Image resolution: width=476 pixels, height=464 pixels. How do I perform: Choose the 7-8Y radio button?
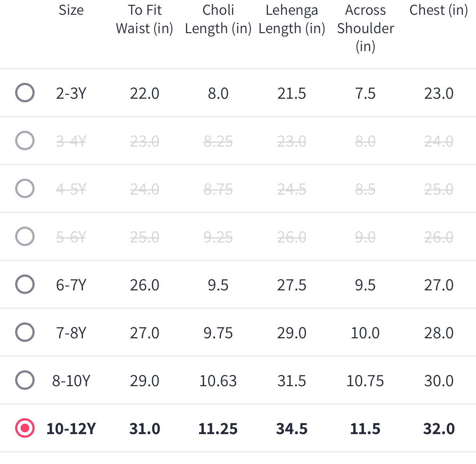click(x=25, y=332)
